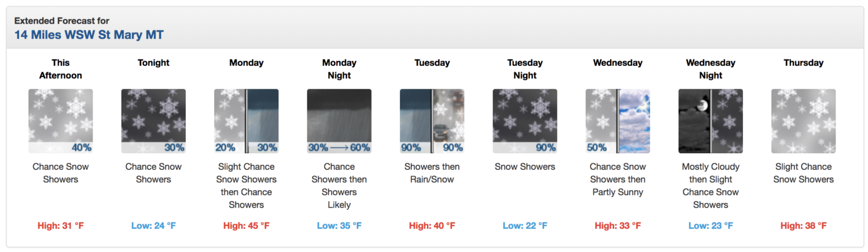Select the Tuesday Night snow showers icon

[525, 121]
